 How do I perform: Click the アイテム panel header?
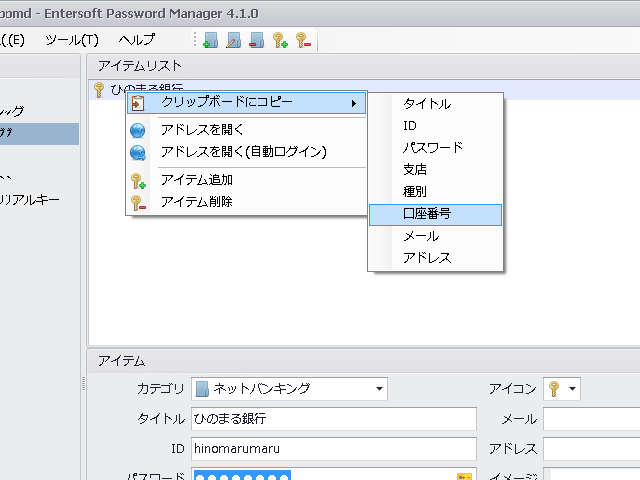tap(363, 361)
